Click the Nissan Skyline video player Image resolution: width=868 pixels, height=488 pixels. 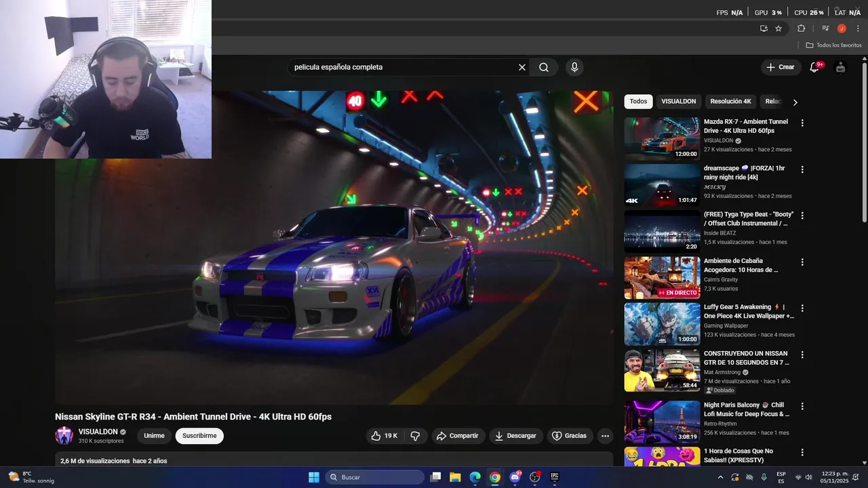(334, 247)
